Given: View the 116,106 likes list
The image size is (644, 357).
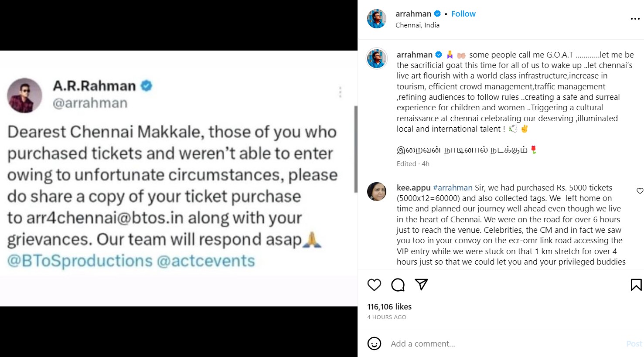Looking at the screenshot, I should click(x=389, y=307).
